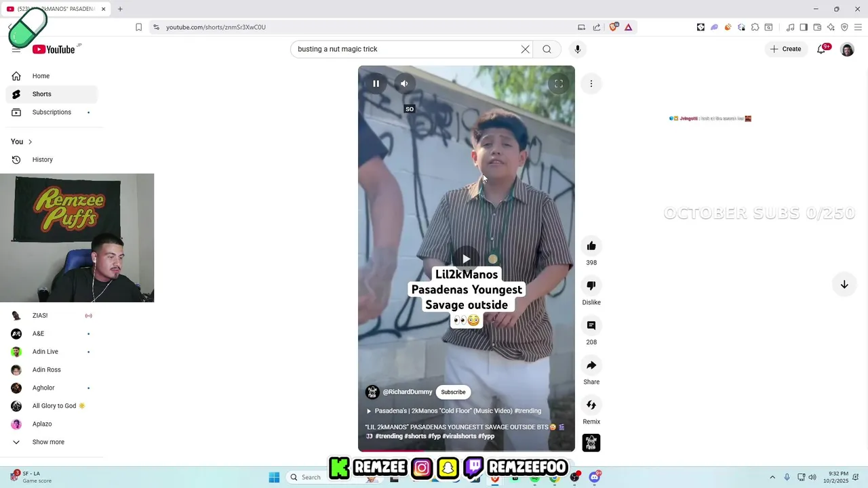Go to YouTube home via logo
Screen dimensions: 868x488
(x=54, y=49)
